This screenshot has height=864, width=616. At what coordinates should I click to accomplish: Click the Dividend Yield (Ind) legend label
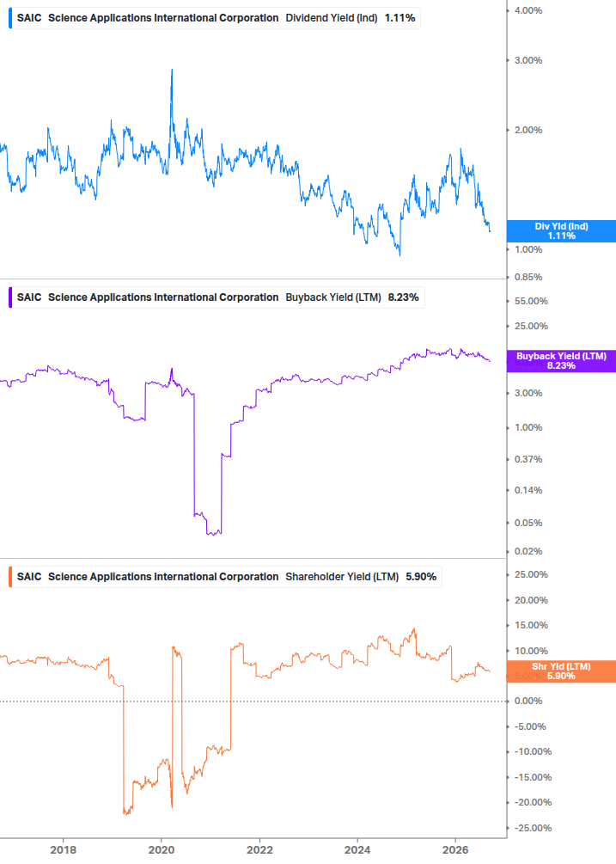332,18
